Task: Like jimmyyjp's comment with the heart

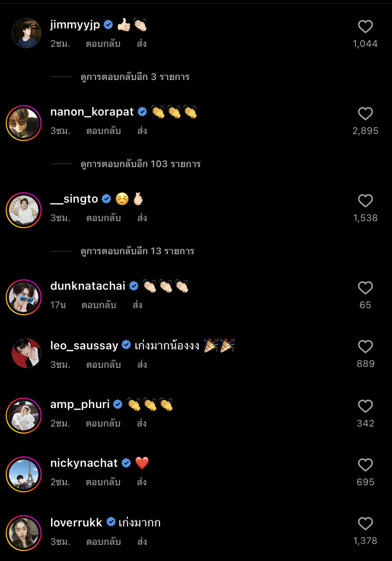Action: pos(365,27)
